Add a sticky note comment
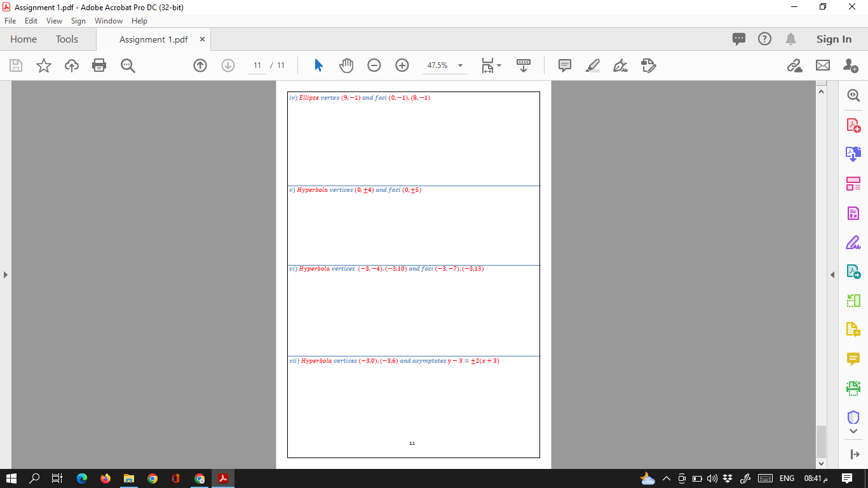Viewport: 868px width, 488px height. (x=564, y=65)
